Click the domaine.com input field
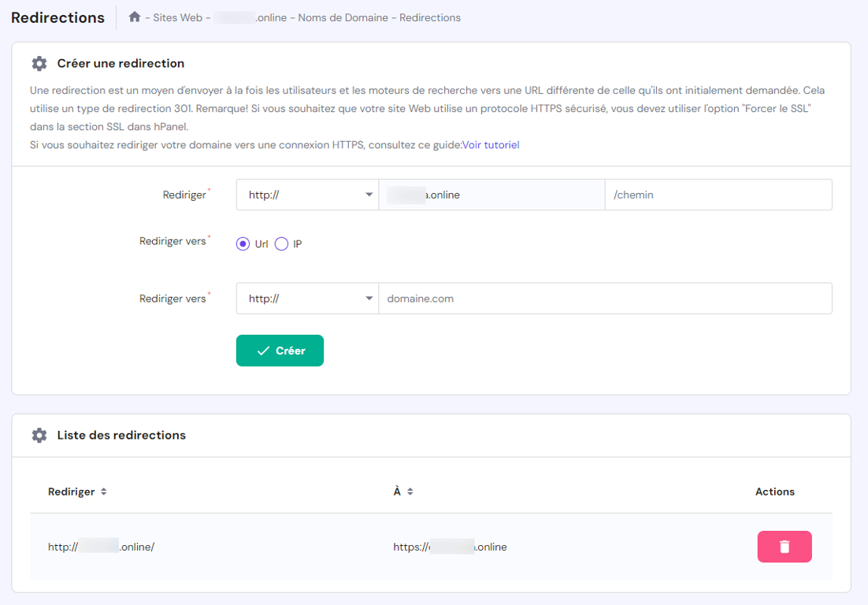This screenshot has height=605, width=868. 606,298
